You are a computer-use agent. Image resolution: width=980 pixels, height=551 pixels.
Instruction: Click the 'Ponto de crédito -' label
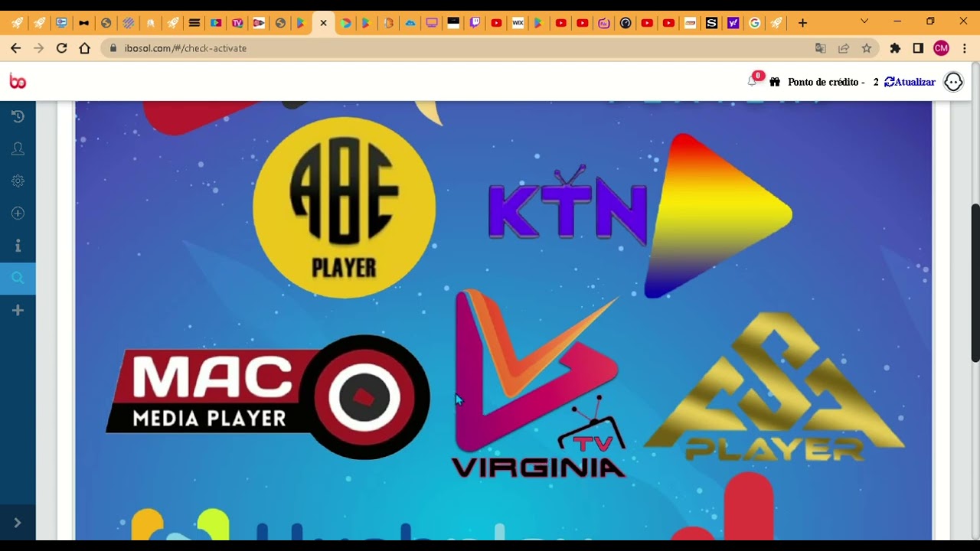point(826,82)
